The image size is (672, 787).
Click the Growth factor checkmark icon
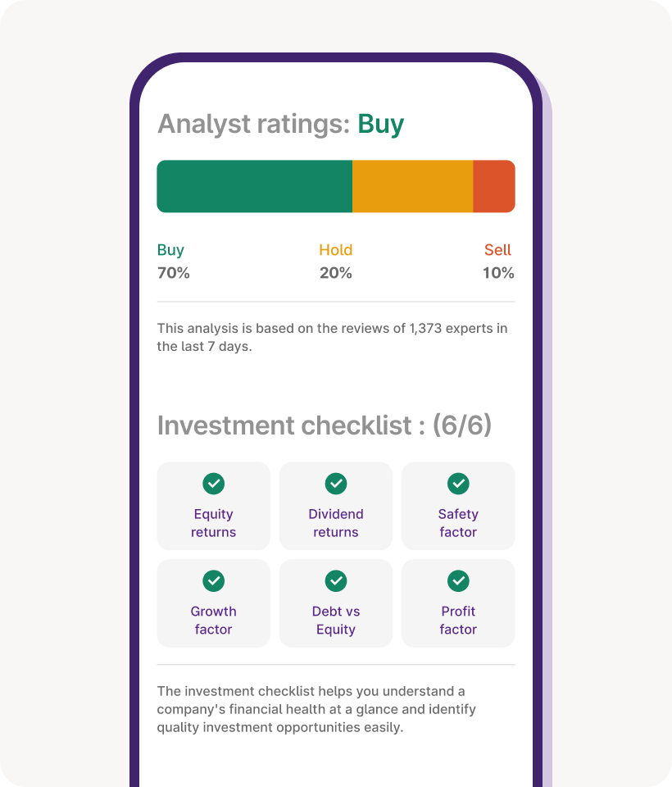pos(214,581)
